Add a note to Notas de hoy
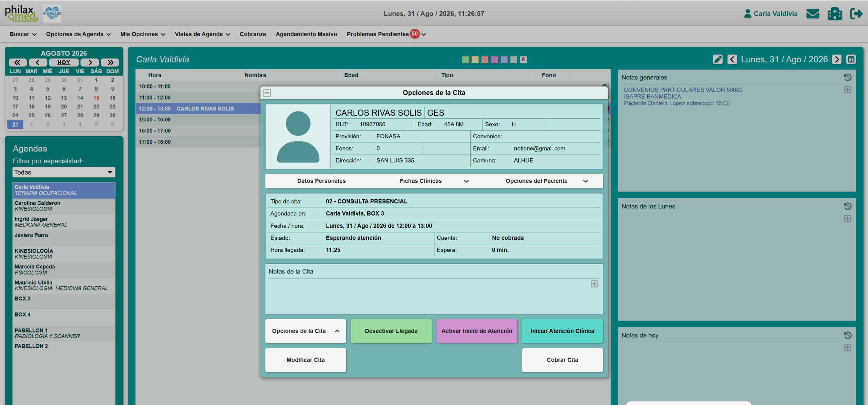The width and height of the screenshot is (868, 405). (x=847, y=347)
